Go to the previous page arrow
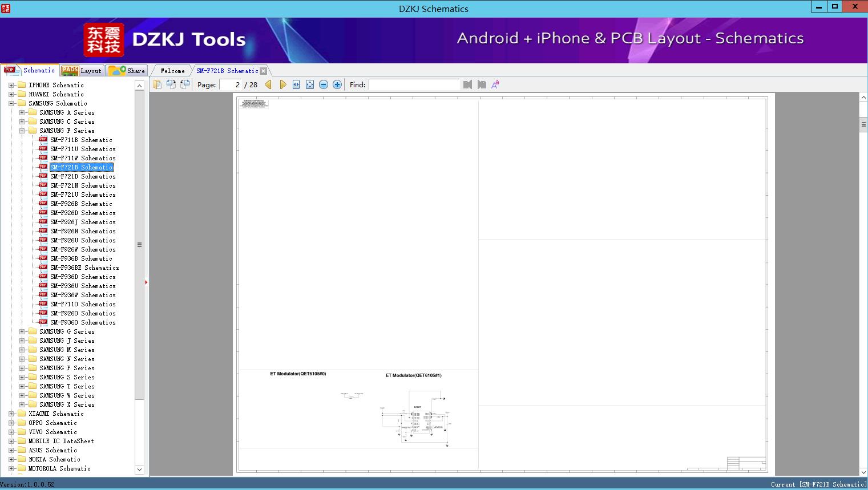 coord(268,84)
